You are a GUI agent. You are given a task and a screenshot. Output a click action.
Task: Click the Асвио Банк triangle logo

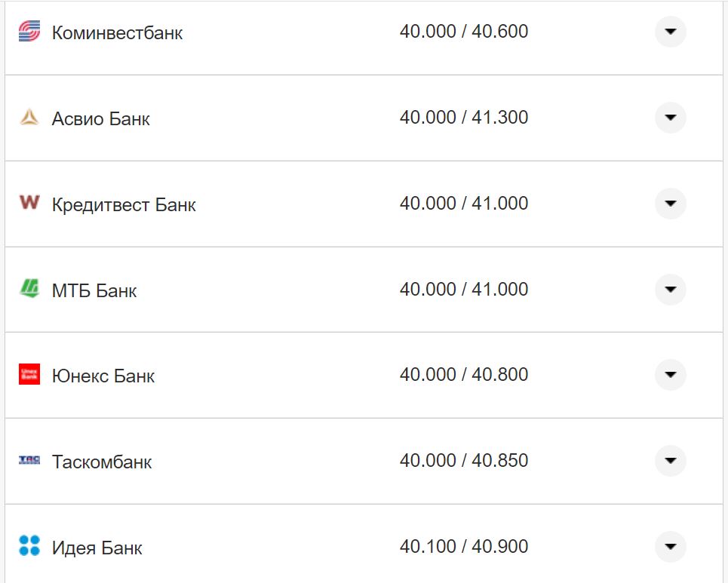point(29,117)
